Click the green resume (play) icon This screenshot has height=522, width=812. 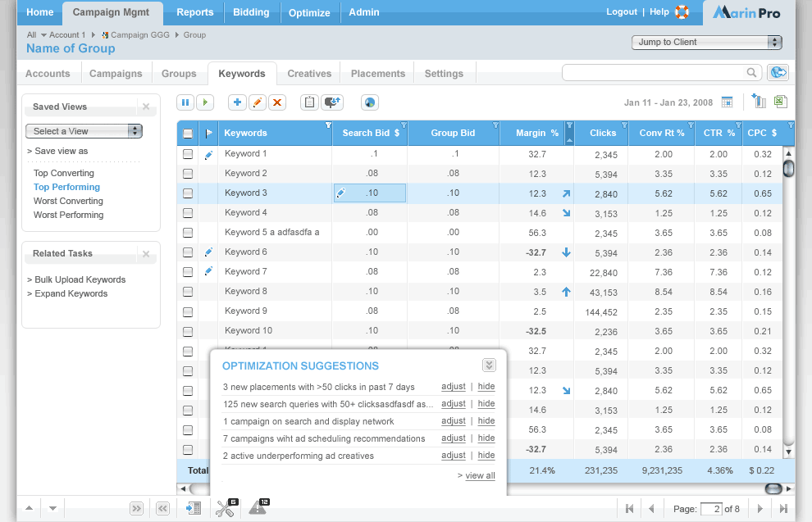[x=205, y=102]
